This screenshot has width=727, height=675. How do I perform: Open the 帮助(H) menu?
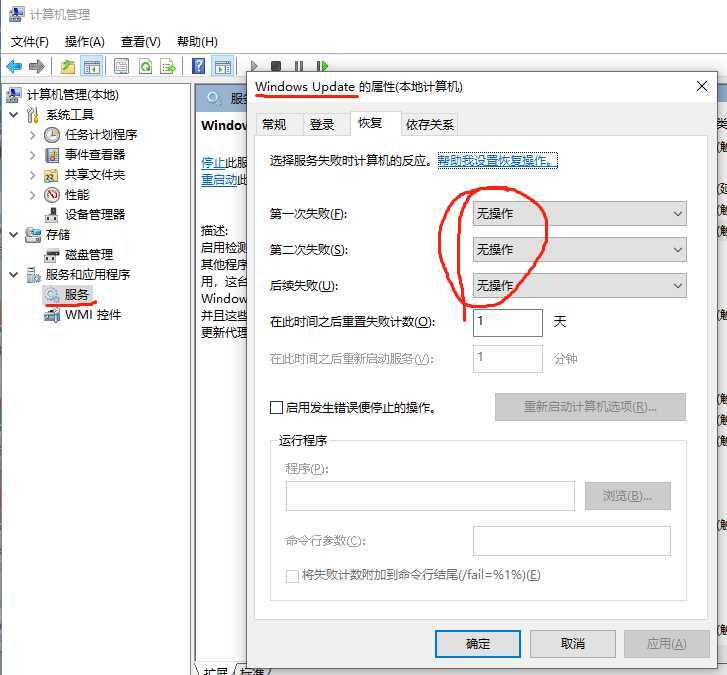[197, 42]
